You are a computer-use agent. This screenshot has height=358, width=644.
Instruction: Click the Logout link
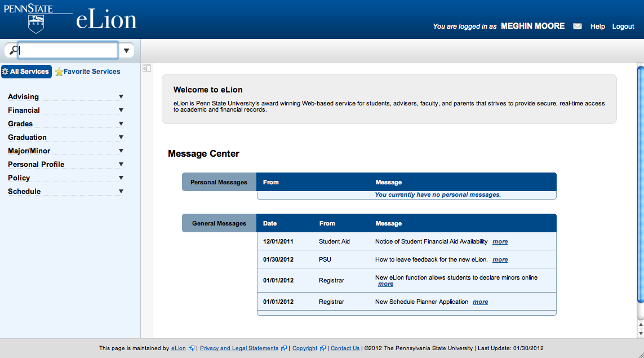[x=623, y=26]
